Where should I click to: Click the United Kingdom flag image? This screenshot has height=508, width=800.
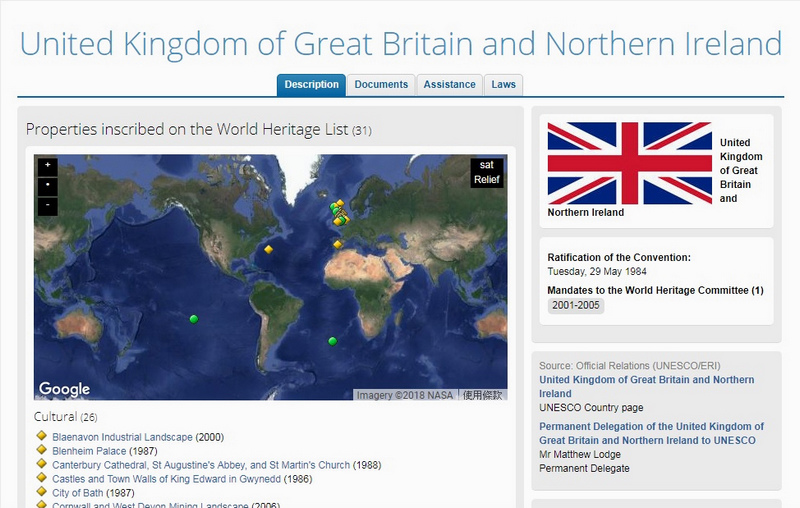click(x=630, y=163)
